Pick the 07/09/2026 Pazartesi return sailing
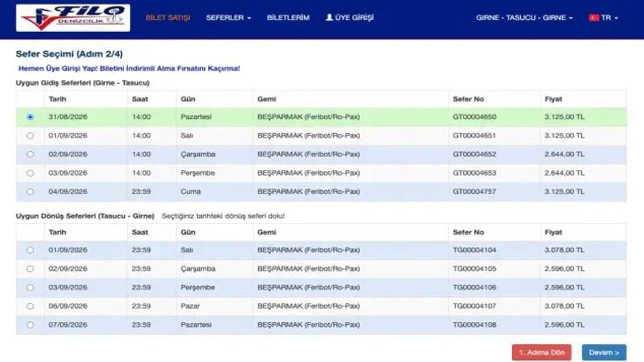Image resolution: width=644 pixels, height=362 pixels. (30, 325)
